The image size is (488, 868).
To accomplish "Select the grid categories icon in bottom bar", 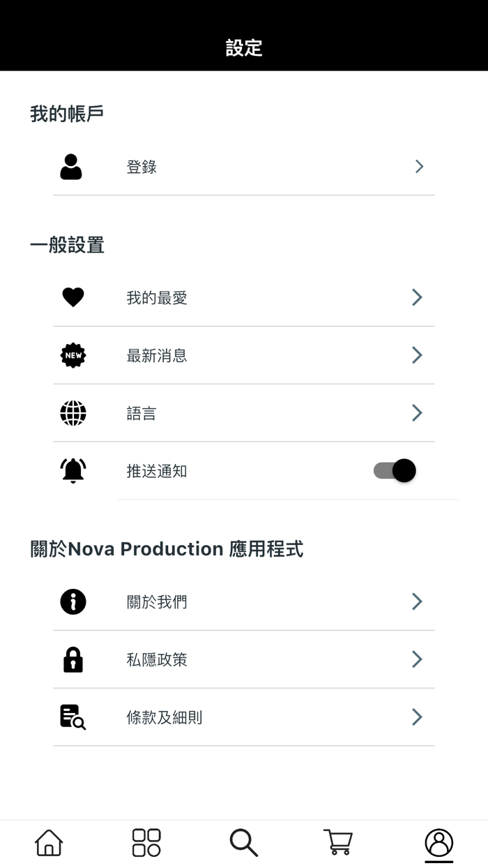I will click(x=145, y=842).
